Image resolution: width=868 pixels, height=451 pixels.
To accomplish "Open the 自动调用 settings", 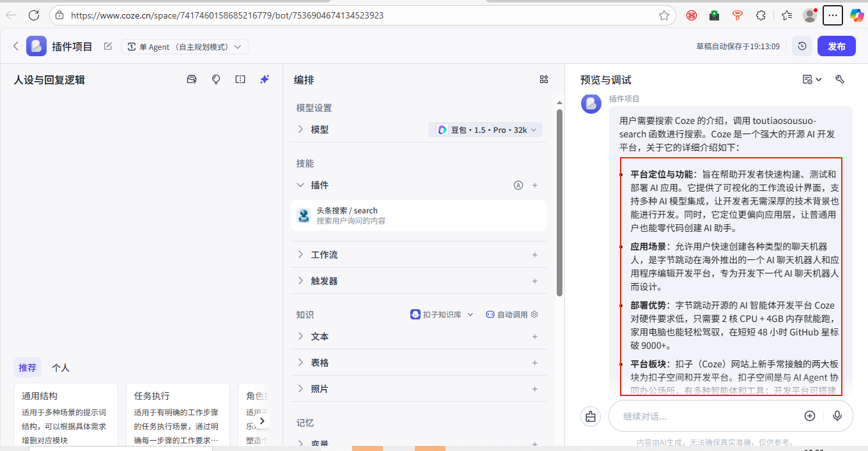I will click(x=513, y=314).
